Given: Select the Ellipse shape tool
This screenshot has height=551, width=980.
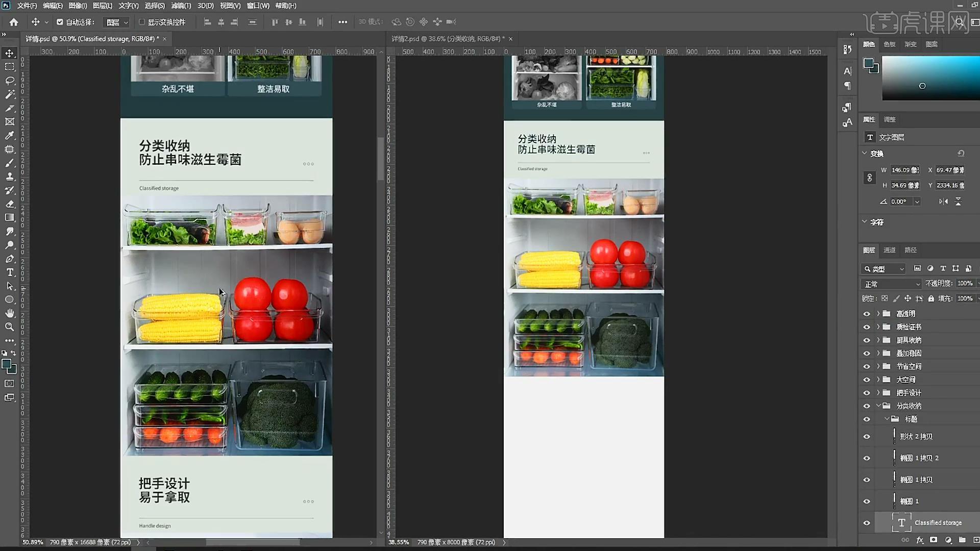Looking at the screenshot, I should 10,299.
